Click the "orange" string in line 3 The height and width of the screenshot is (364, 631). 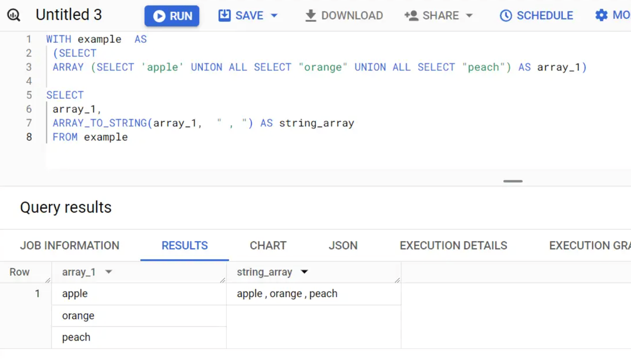[323, 67]
